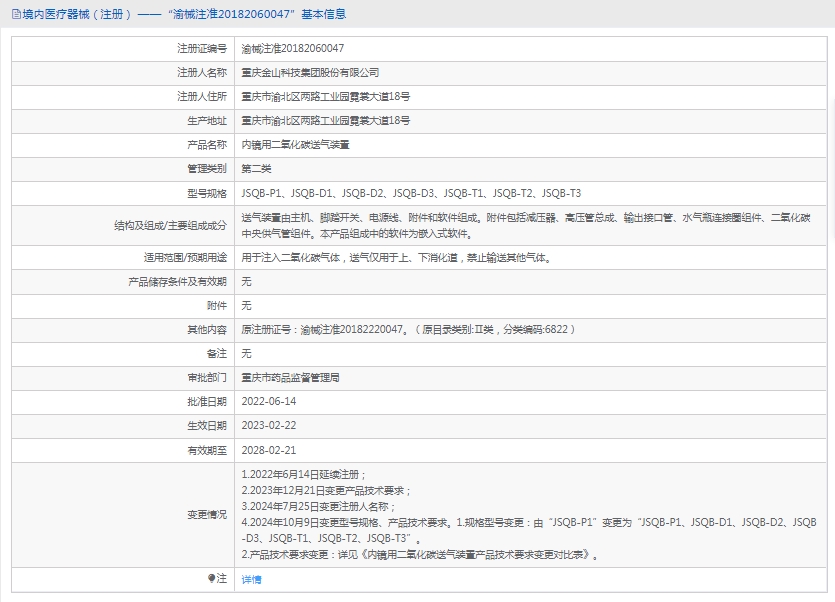Select approval date 2022-06-14

tap(268, 402)
